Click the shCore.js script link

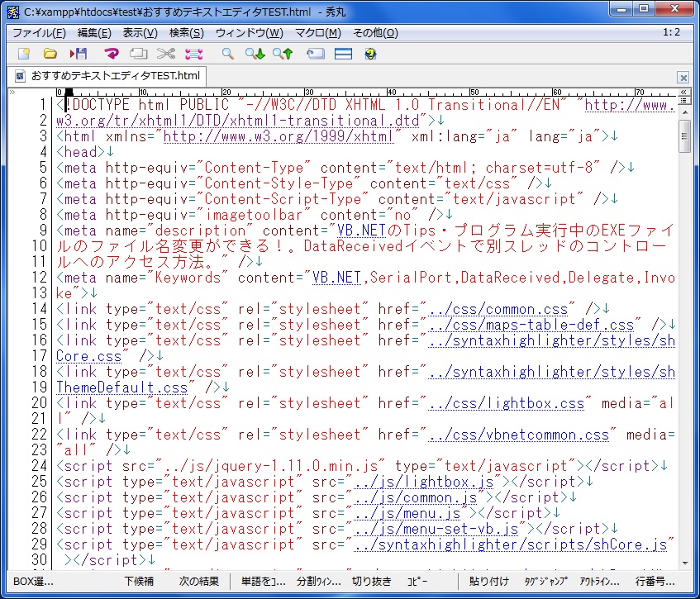click(511, 544)
